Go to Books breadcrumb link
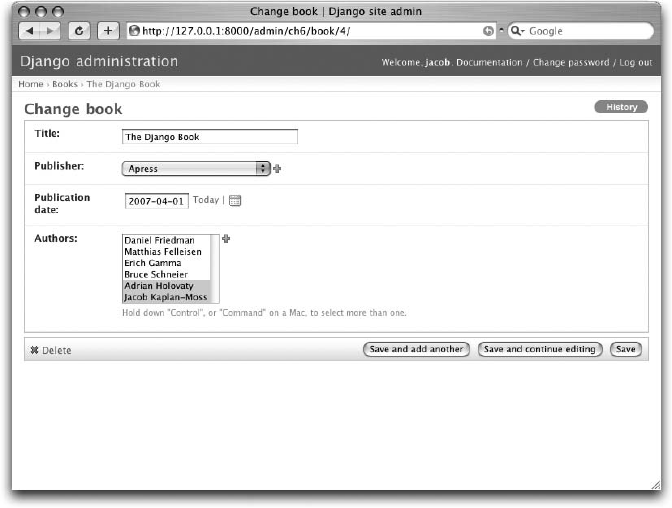This screenshot has width=672, height=508. pos(65,84)
